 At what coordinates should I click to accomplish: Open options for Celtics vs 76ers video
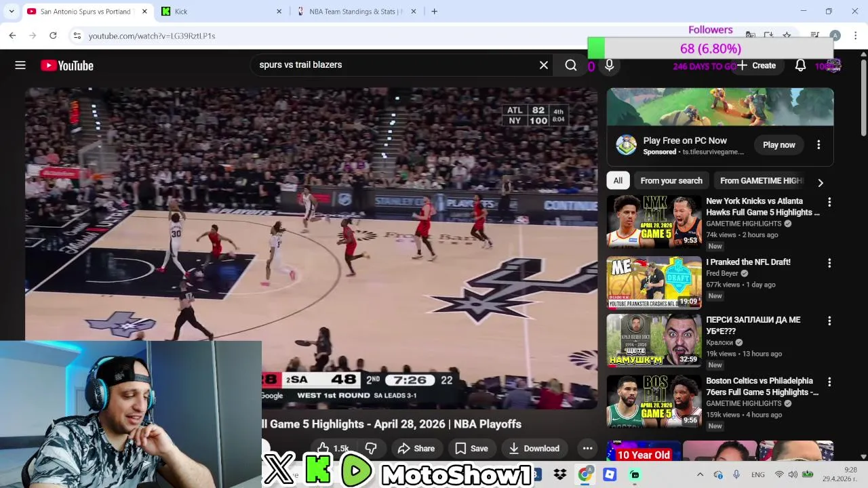point(829,382)
